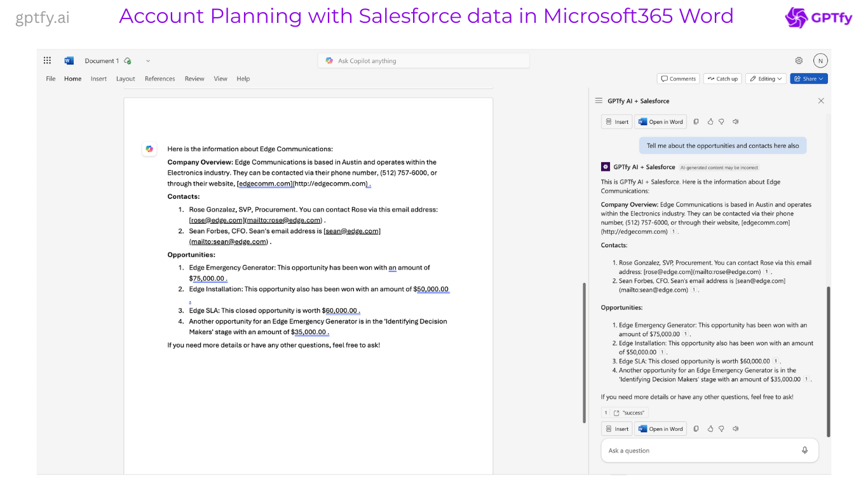
Task: Click the Copilot icon beside document text
Action: pyautogui.click(x=149, y=149)
